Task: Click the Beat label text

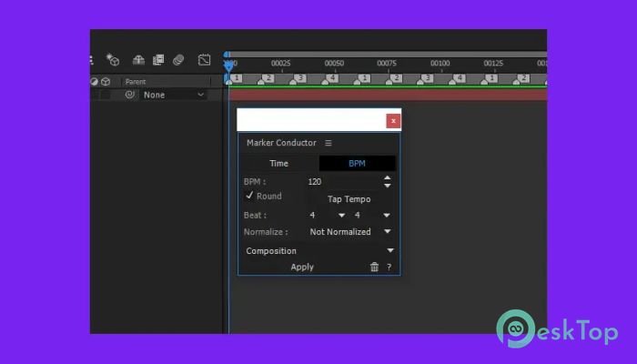Action: [255, 216]
